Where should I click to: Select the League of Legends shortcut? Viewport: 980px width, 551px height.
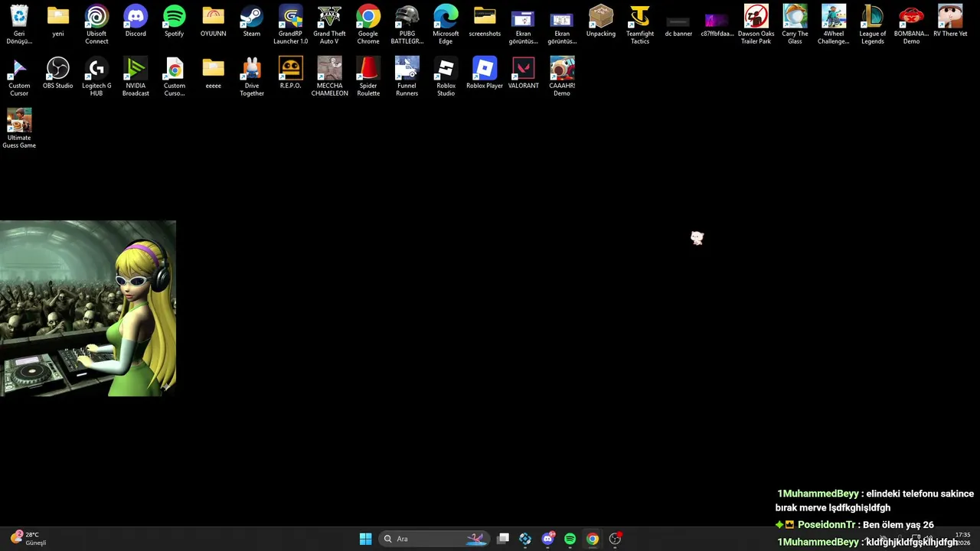pyautogui.click(x=873, y=24)
